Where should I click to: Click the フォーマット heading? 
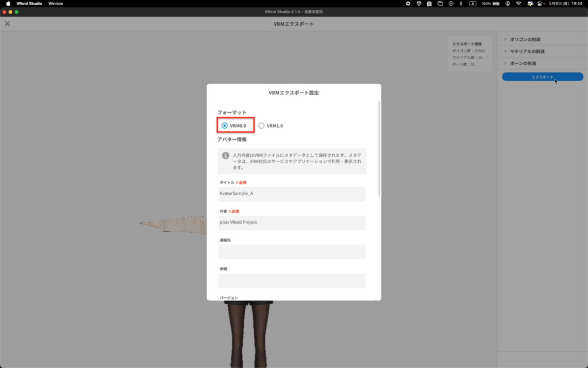click(232, 112)
